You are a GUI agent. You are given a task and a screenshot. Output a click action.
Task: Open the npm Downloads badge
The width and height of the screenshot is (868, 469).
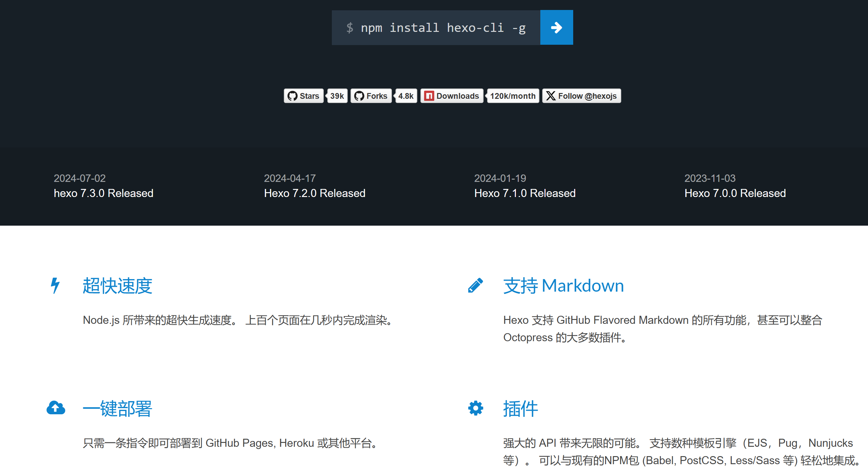[452, 96]
